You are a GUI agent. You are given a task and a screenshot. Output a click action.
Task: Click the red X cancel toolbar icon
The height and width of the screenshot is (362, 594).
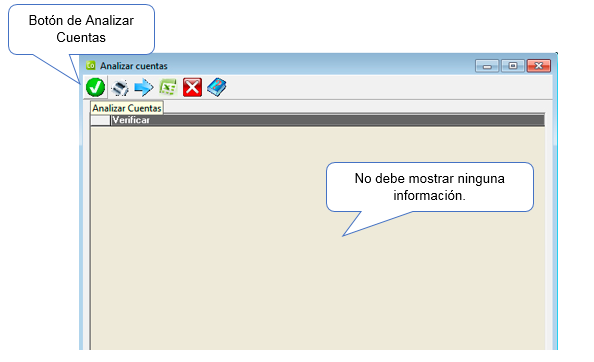point(192,87)
